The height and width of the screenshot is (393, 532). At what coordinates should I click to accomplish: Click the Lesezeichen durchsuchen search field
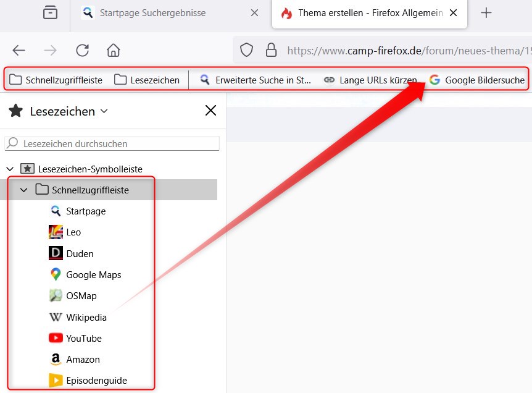pyautogui.click(x=112, y=143)
